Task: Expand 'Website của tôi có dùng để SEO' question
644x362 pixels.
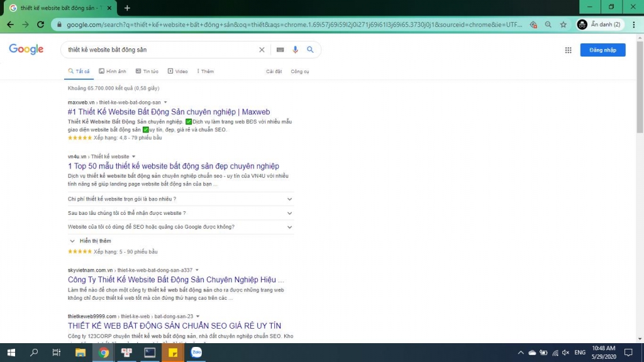Action: [x=180, y=227]
